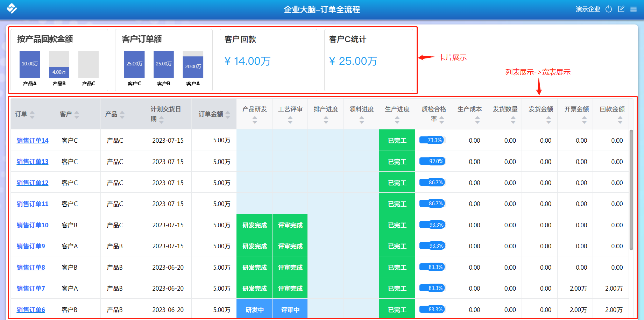
Task: Click 产品A bar in 按产品回款金额 chart
Action: (30, 64)
